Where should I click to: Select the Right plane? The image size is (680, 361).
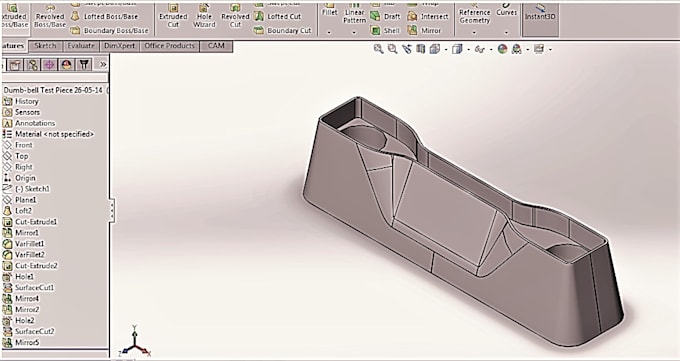[18, 167]
